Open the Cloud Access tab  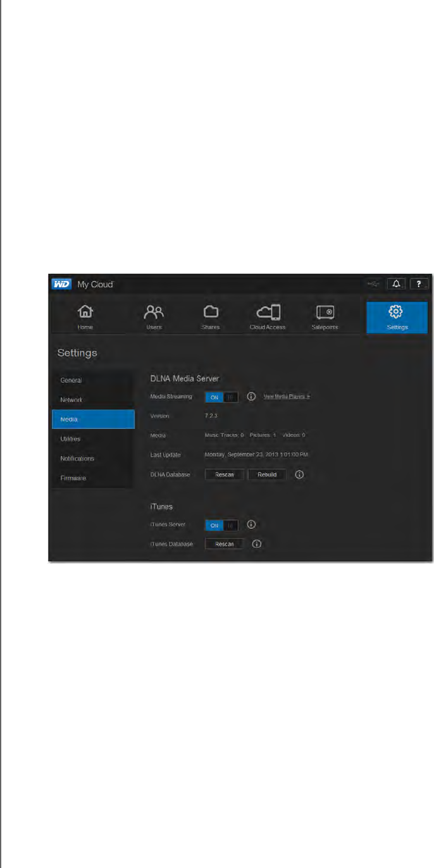[x=268, y=318]
